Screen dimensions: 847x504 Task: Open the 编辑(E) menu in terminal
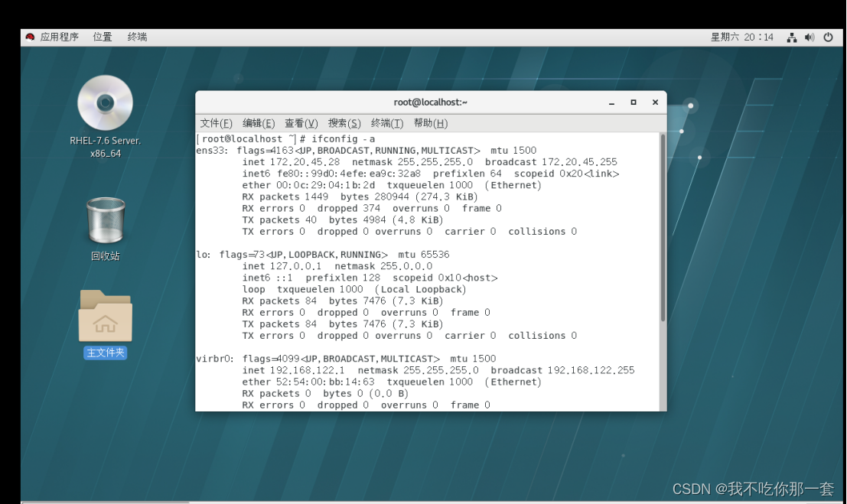(259, 123)
